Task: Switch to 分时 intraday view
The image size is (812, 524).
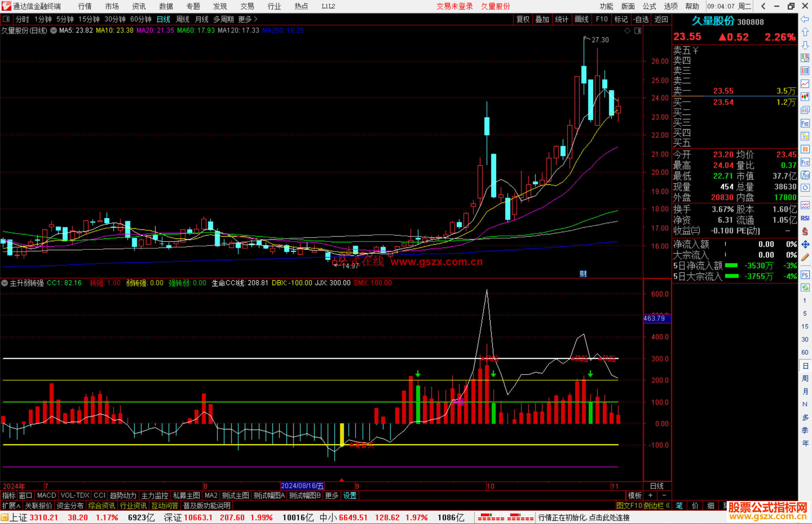Action: click(x=22, y=19)
